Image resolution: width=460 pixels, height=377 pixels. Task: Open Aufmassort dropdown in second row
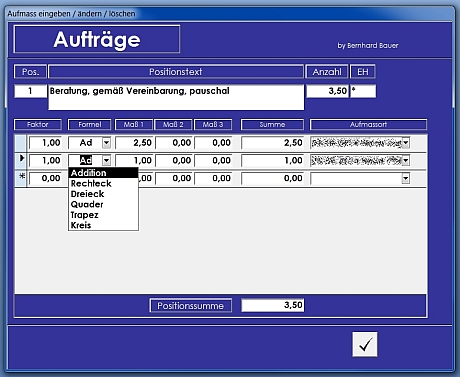point(406,161)
